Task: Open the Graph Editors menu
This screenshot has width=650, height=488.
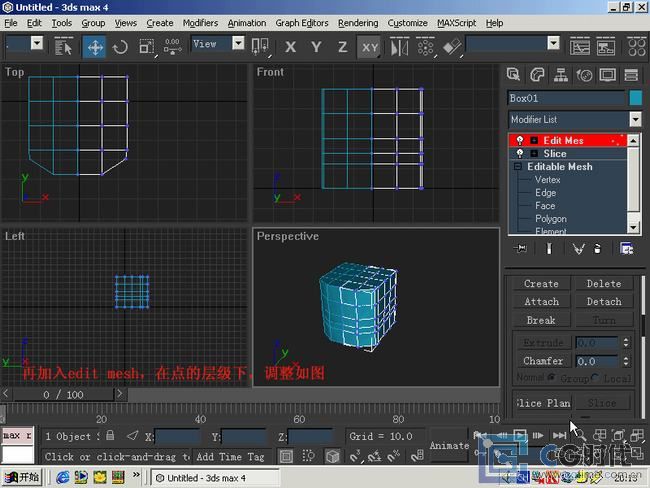Action: [x=302, y=23]
